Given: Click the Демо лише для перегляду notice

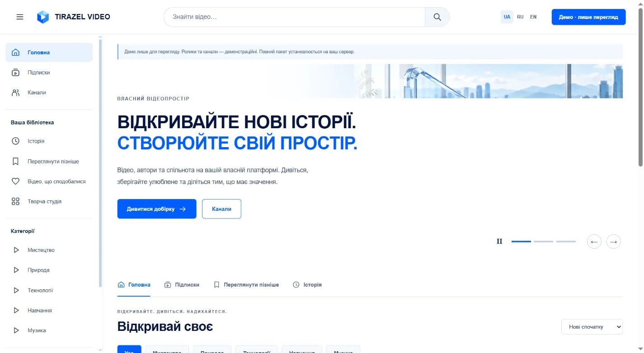Looking at the screenshot, I should tap(370, 52).
